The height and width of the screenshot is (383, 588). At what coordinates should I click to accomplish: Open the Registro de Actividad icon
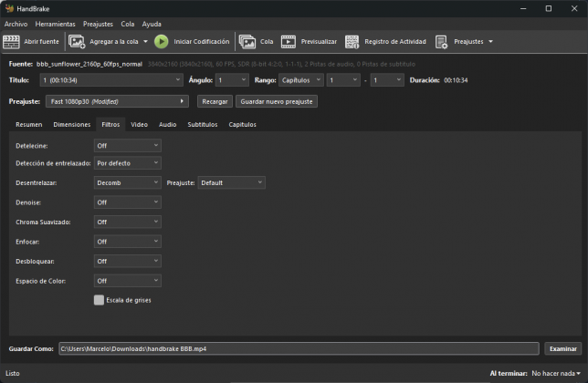pos(352,42)
